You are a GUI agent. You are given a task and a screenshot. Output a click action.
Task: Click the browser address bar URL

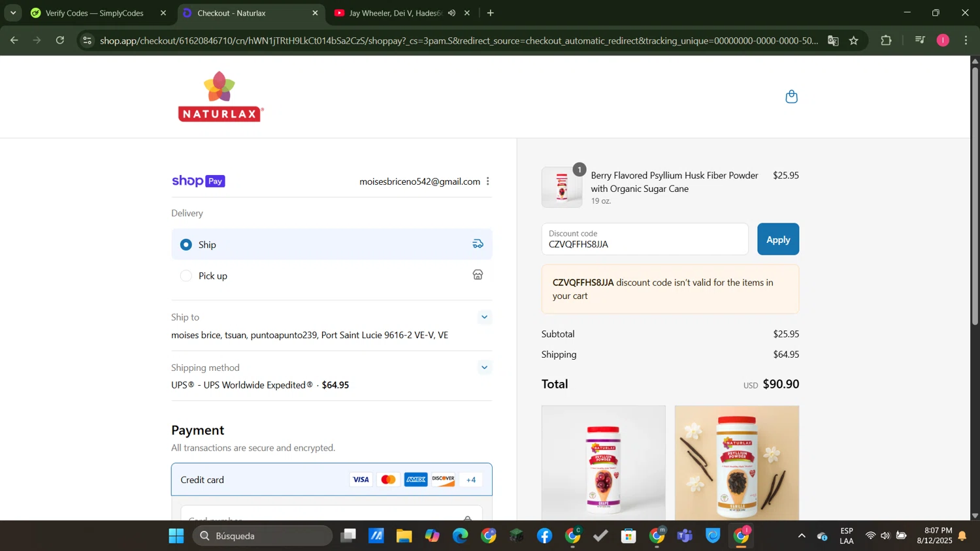459,40
